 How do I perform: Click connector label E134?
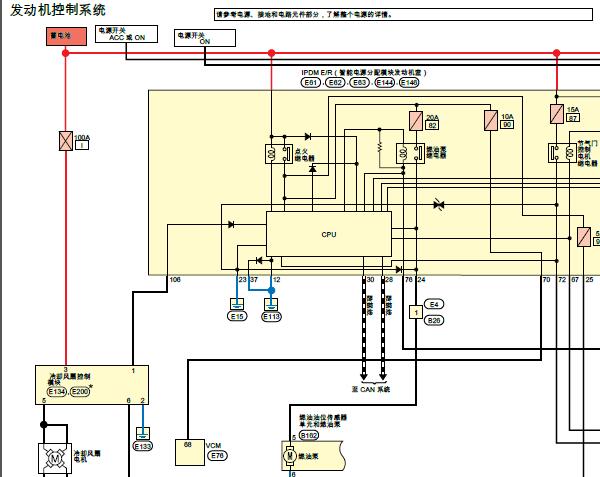57,392
